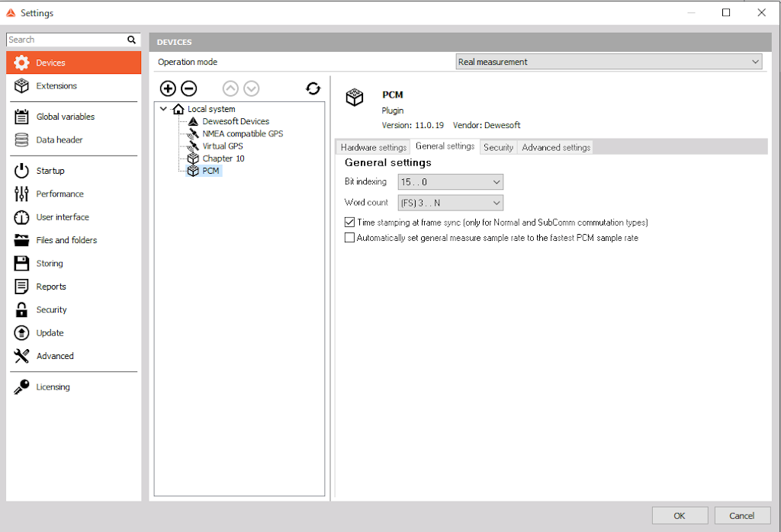781x532 pixels.
Task: Click the Devices gear icon
Action: (x=21, y=62)
